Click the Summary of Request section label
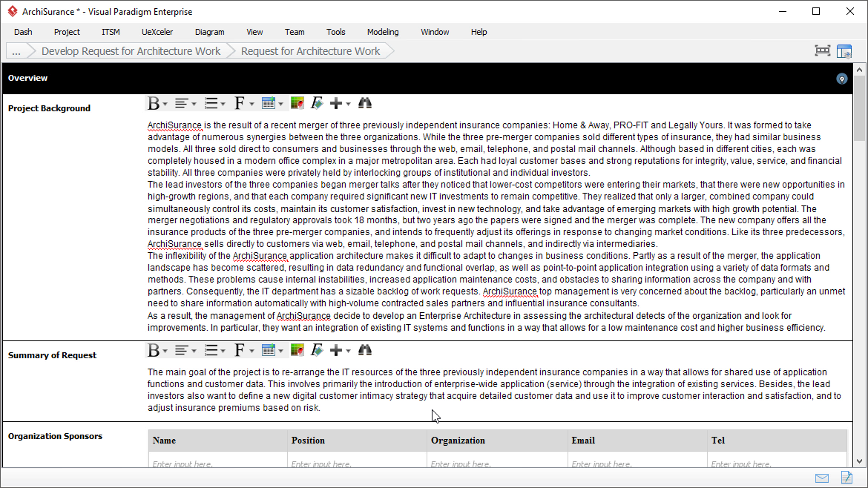The height and width of the screenshot is (488, 868). (x=52, y=355)
